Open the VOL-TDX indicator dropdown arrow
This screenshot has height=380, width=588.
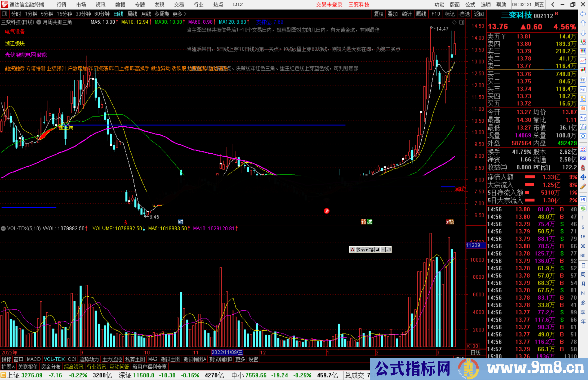[3, 229]
